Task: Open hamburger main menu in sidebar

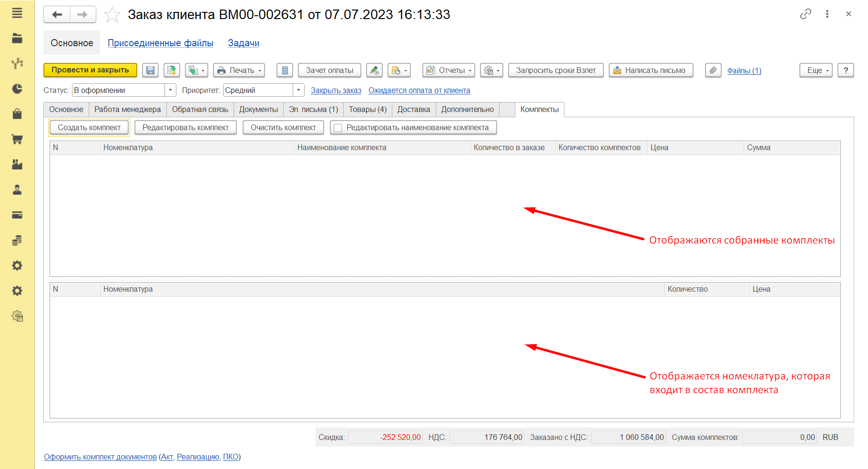Action: [17, 13]
